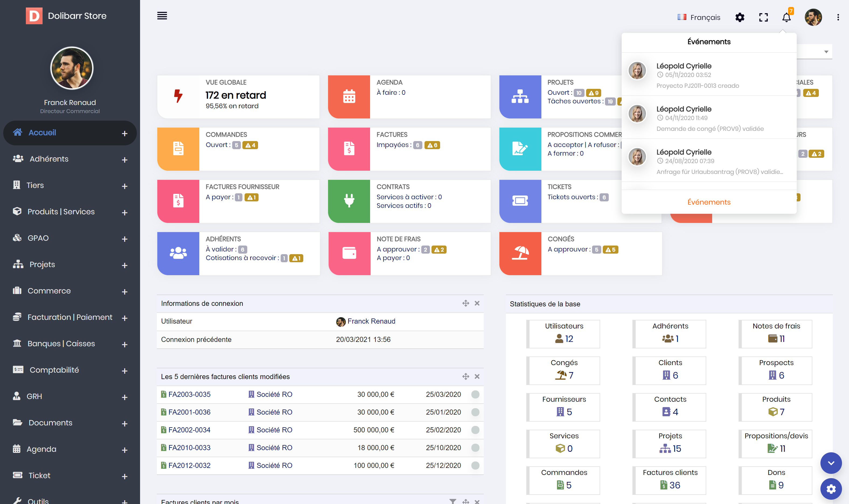849x504 pixels.
Task: Click the floating blue settings gear button
Action: (x=831, y=489)
